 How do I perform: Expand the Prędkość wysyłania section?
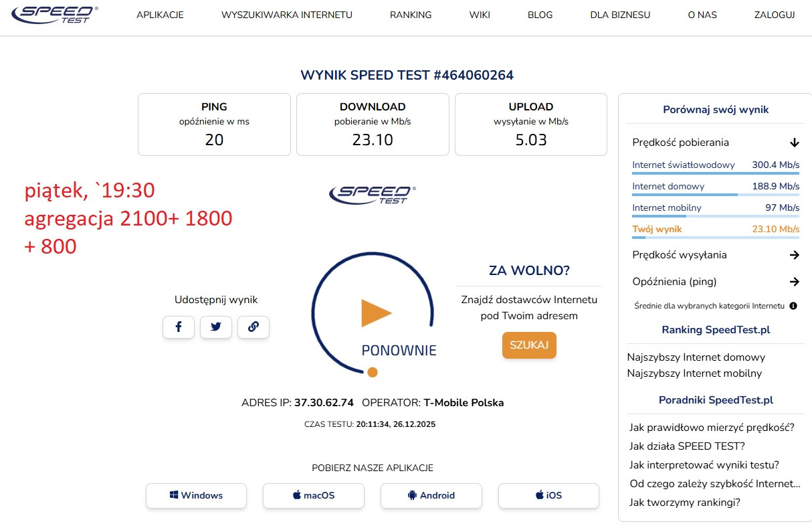(794, 255)
